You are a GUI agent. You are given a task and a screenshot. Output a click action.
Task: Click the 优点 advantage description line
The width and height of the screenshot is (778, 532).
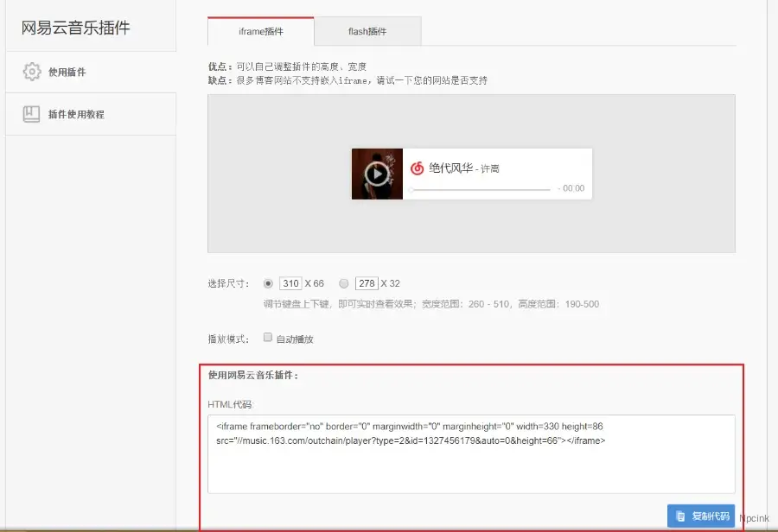pos(287,66)
